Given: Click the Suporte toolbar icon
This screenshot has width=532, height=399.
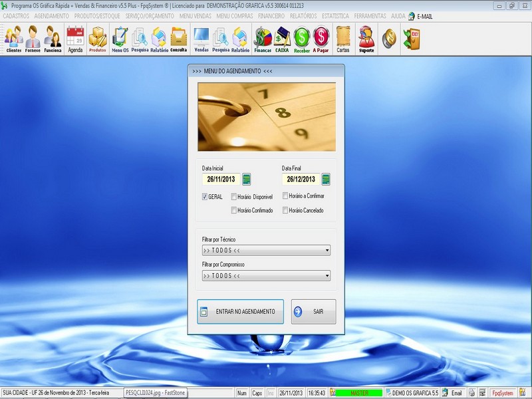Looking at the screenshot, I should coord(368,39).
